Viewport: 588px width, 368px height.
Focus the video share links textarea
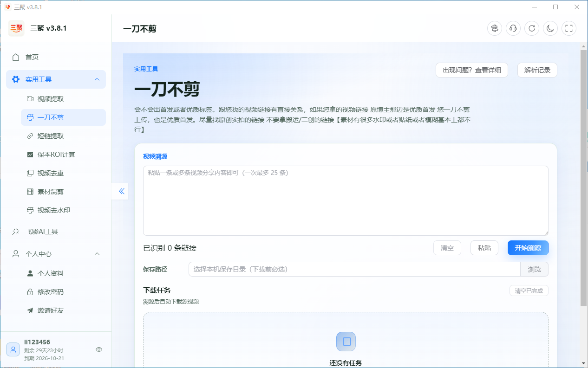click(346, 201)
